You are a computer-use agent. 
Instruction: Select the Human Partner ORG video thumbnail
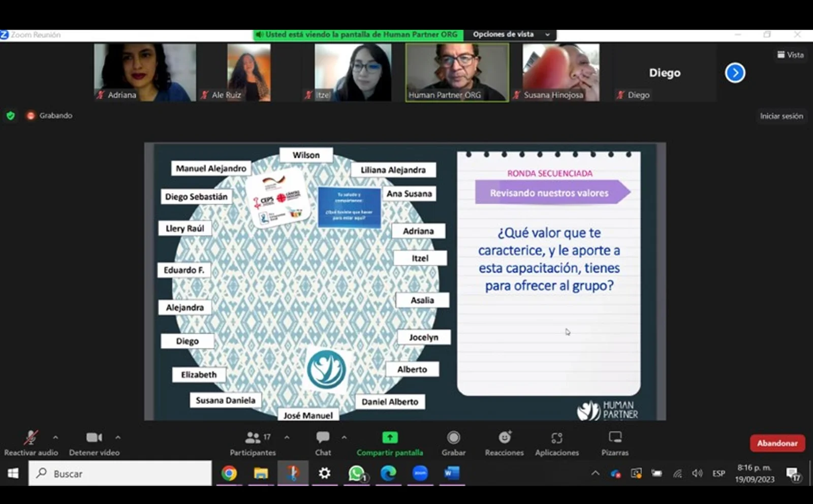pyautogui.click(x=457, y=72)
